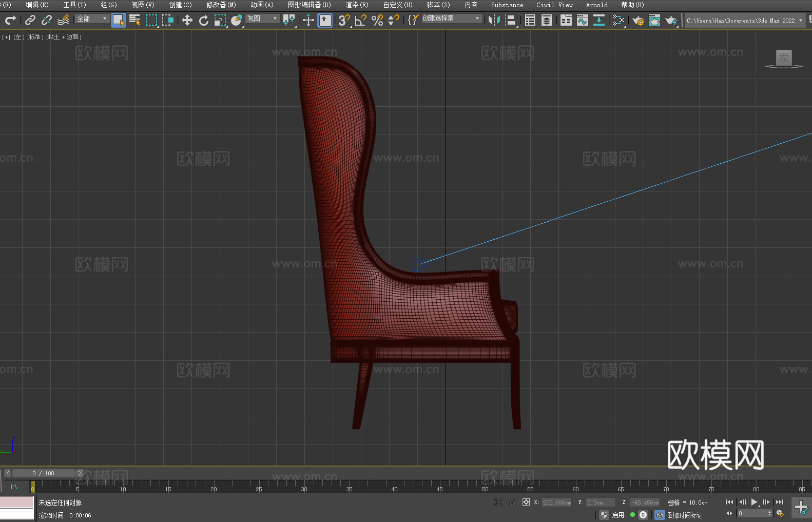Click the X coordinate input field
The height and width of the screenshot is (522, 812).
tap(557, 502)
